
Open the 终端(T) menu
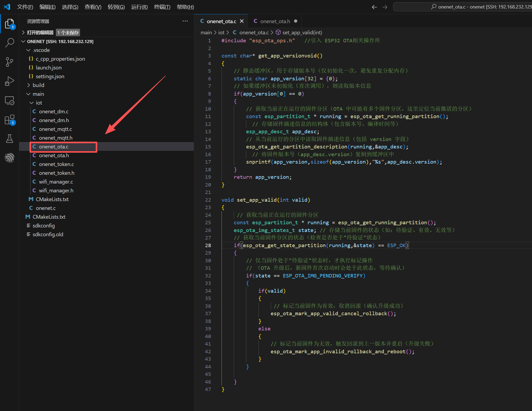pos(162,7)
